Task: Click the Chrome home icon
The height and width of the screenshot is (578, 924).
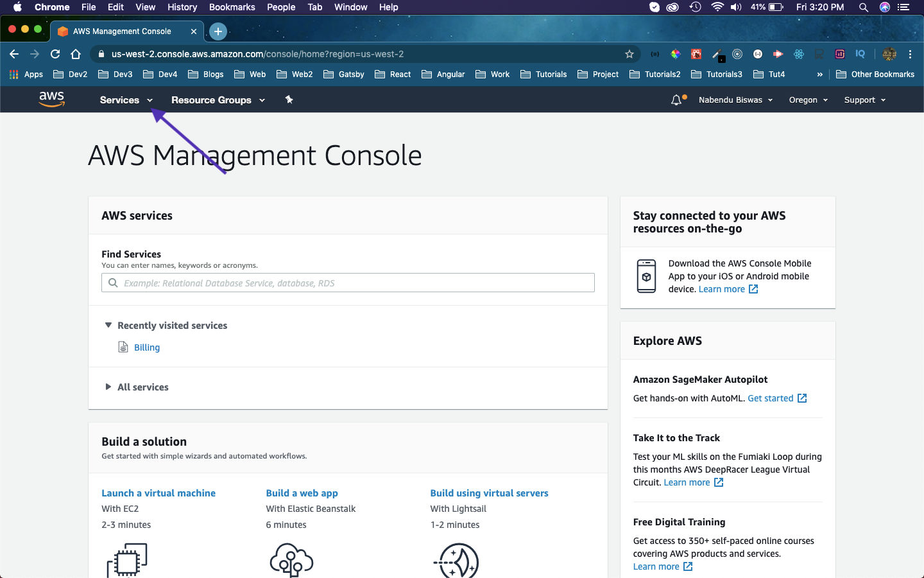Action: point(76,54)
